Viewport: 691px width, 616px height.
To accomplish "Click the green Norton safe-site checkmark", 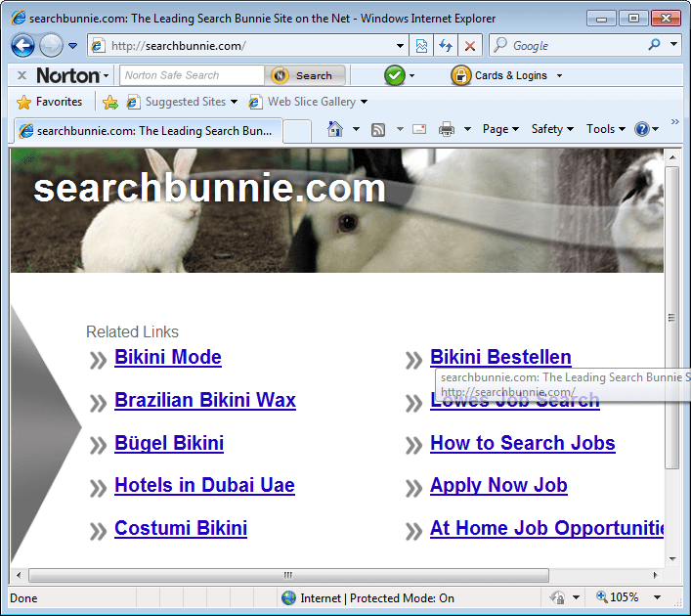I will click(395, 75).
